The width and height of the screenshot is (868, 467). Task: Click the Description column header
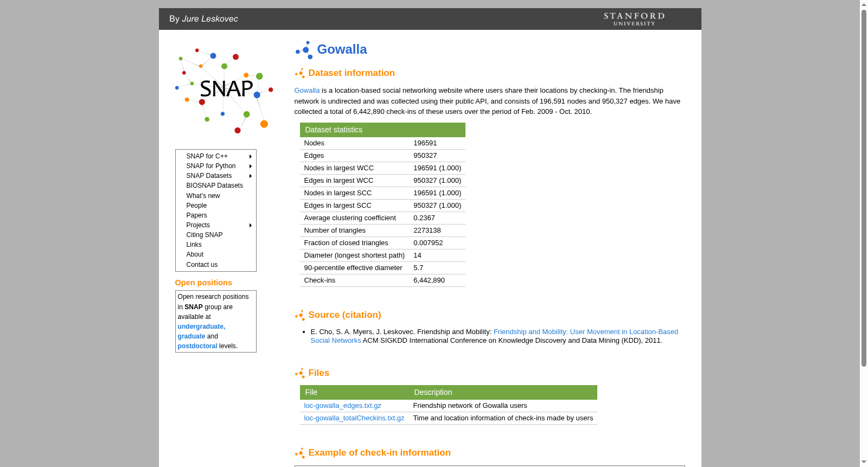(433, 393)
